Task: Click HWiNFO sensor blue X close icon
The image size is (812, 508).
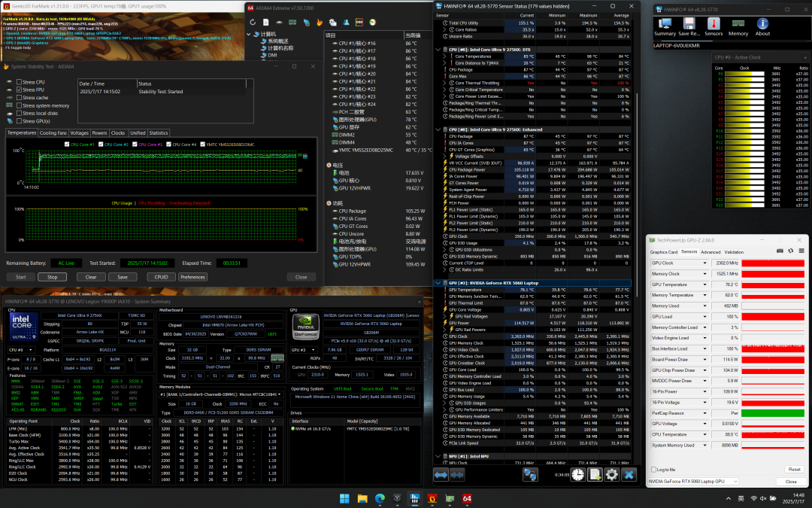Action: [x=629, y=474]
